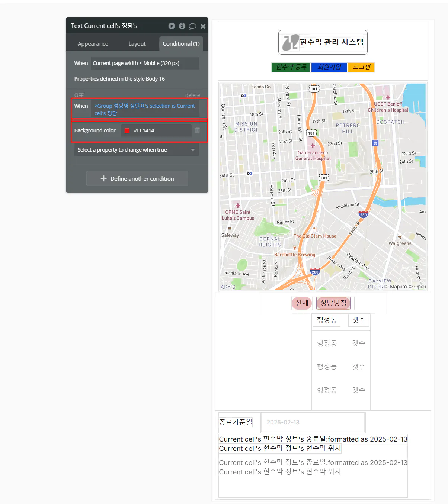Open the Select a property to change dropdown
Viewport: 448px width, 504px height.
(x=137, y=150)
